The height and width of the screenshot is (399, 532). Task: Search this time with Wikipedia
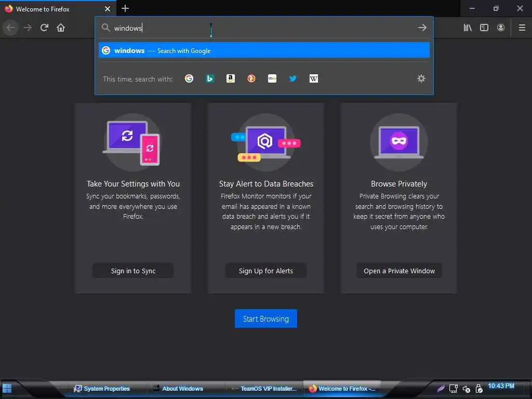314,79
